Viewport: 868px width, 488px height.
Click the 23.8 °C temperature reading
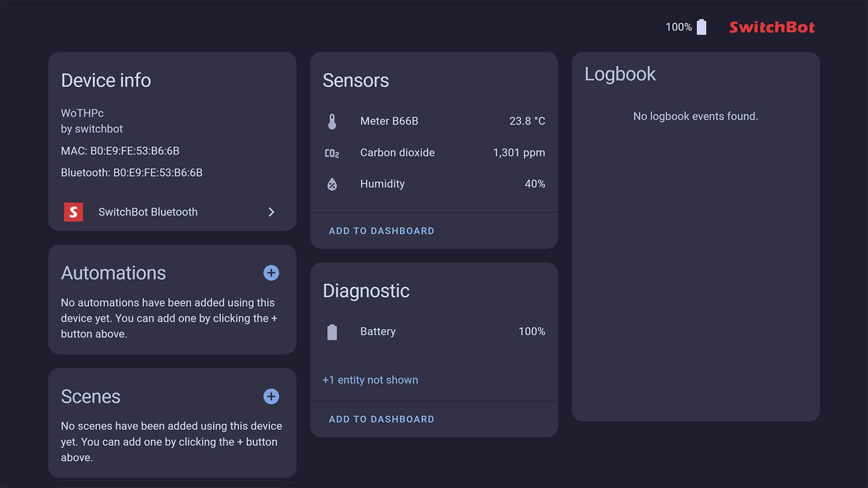tap(527, 121)
